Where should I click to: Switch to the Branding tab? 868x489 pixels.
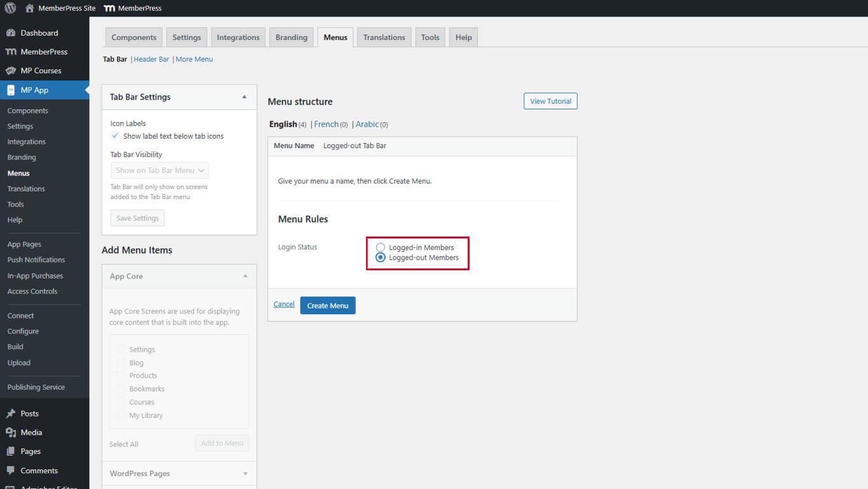tap(291, 38)
